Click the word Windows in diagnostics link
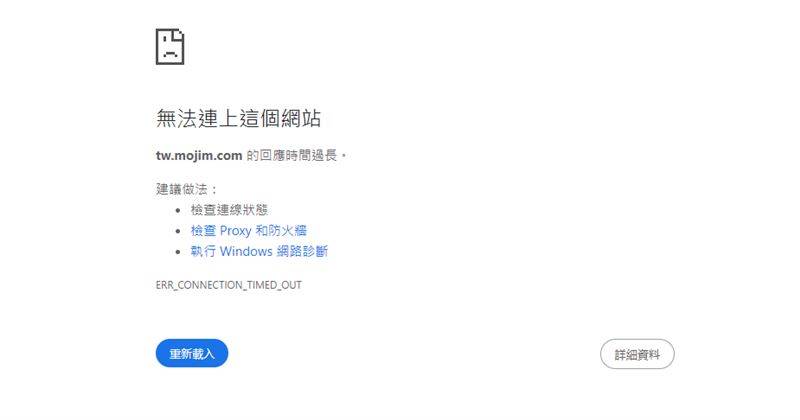This screenshot has height=420, width=800. pos(246,251)
